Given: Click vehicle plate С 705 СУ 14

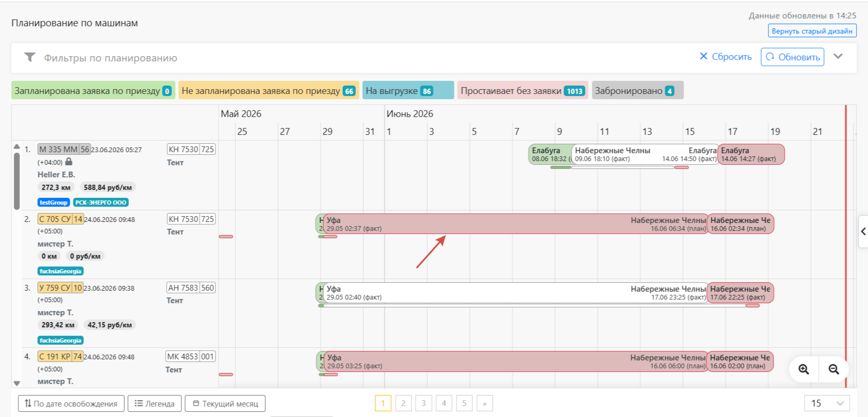Looking at the screenshot, I should tap(60, 219).
